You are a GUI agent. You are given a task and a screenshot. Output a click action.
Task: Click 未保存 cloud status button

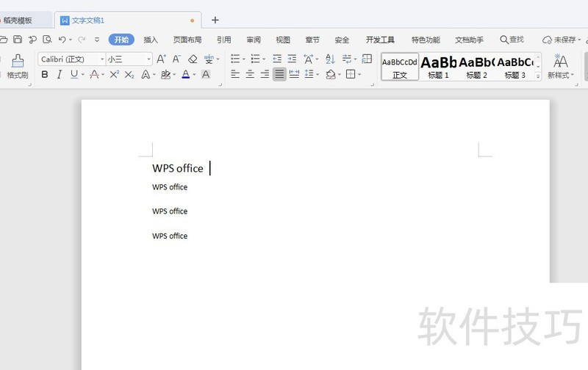point(562,40)
